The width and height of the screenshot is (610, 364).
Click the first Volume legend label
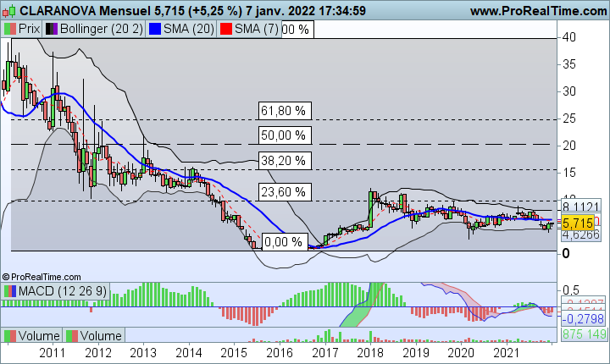coord(39,335)
